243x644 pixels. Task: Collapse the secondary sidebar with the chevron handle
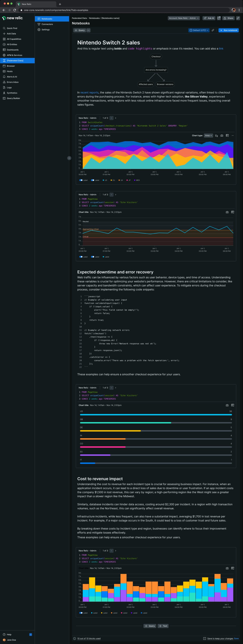[x=69, y=158]
